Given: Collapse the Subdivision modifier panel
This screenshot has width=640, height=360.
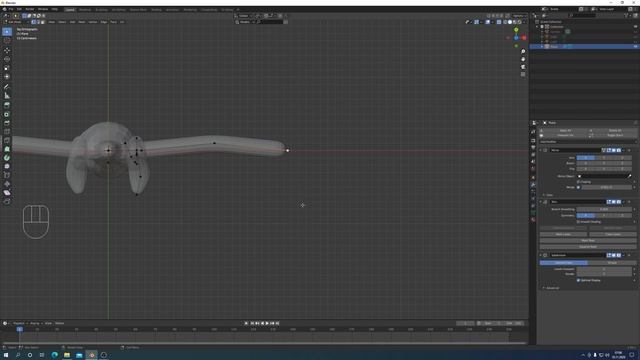Looking at the screenshot, I should [541, 255].
